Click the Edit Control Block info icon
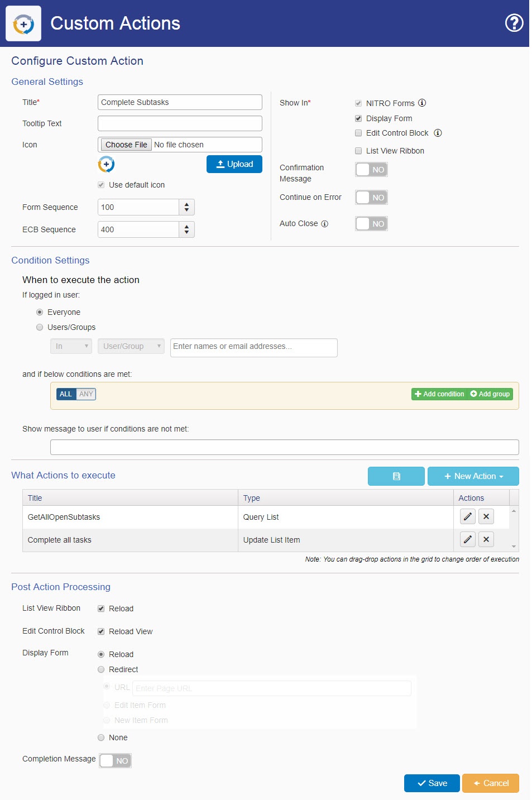Screen dimensions: 532x800 click(438, 133)
